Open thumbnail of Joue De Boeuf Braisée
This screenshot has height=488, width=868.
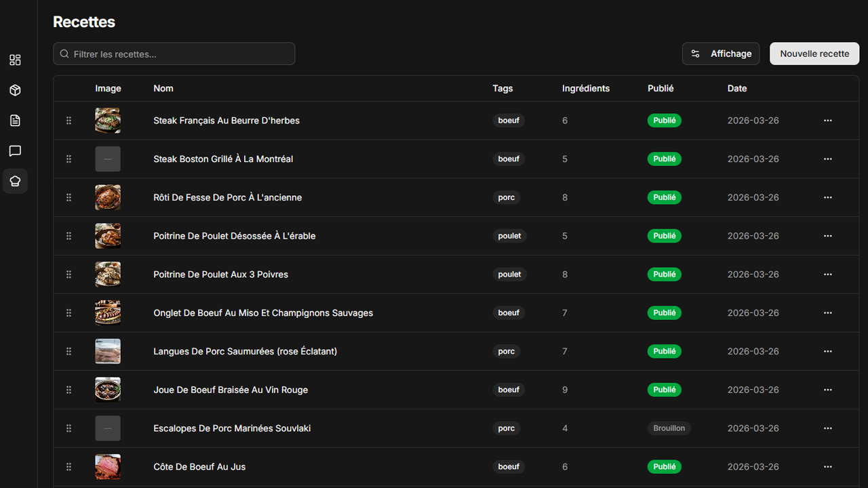108,390
